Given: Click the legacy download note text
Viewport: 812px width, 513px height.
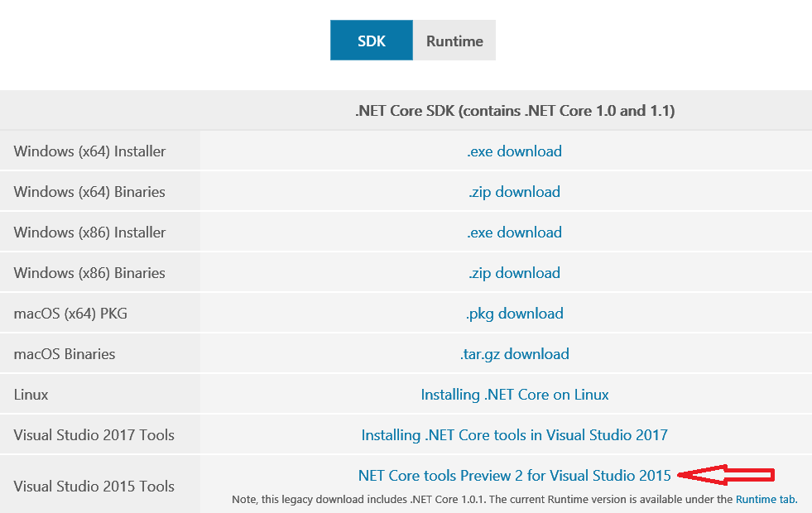Looking at the screenshot, I should click(x=483, y=500).
